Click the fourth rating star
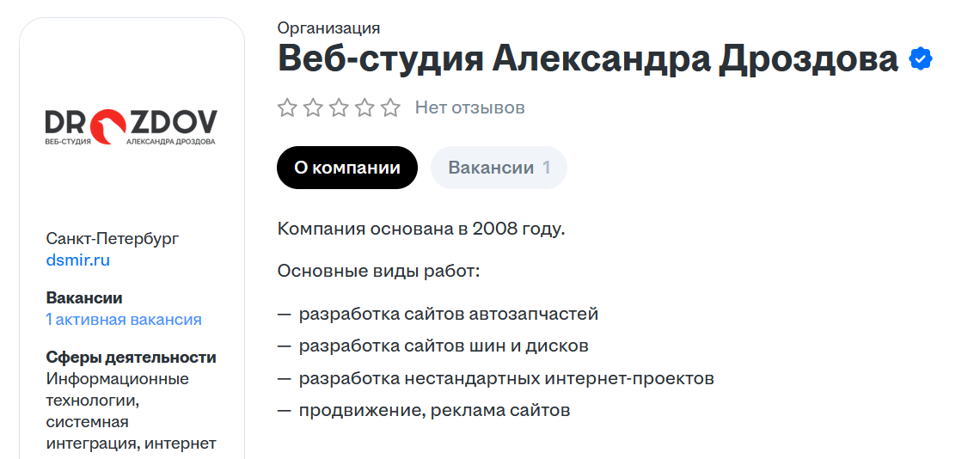Image resolution: width=980 pixels, height=459 pixels. 364,107
